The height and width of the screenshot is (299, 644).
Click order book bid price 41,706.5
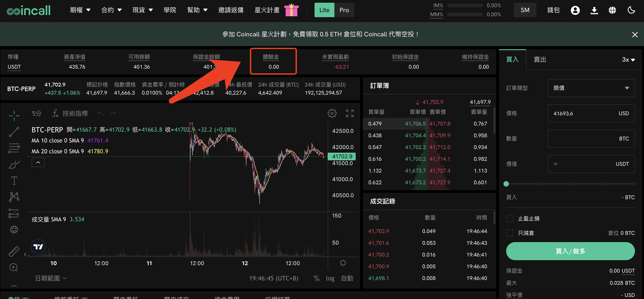pyautogui.click(x=415, y=124)
